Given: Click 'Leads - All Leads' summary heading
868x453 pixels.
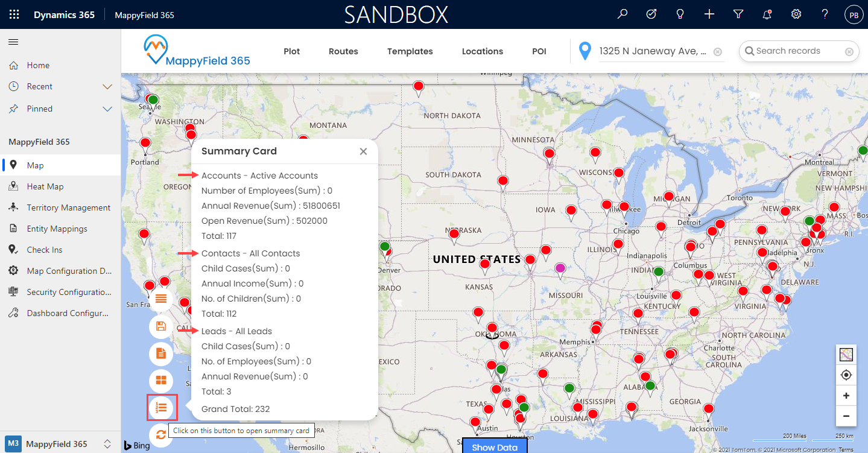Looking at the screenshot, I should (236, 331).
